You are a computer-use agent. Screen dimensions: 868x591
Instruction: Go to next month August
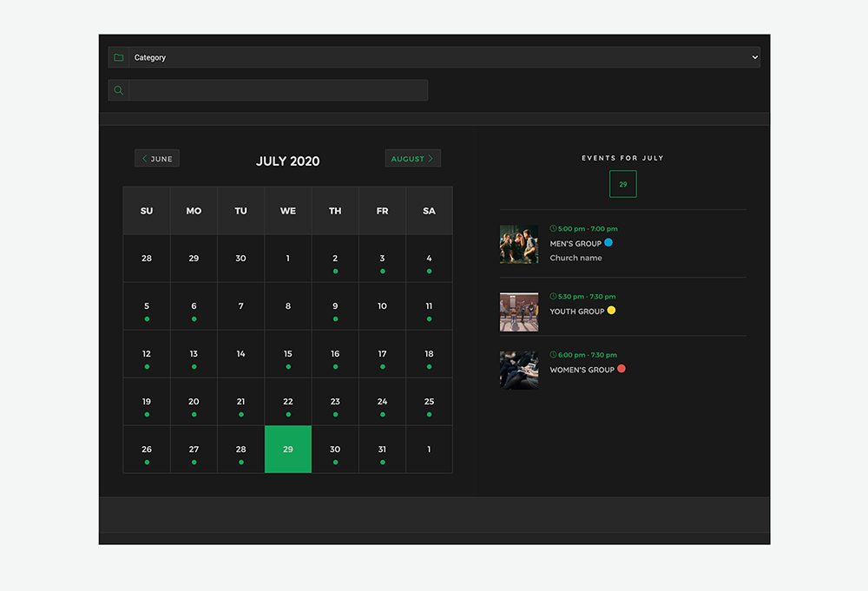412,159
